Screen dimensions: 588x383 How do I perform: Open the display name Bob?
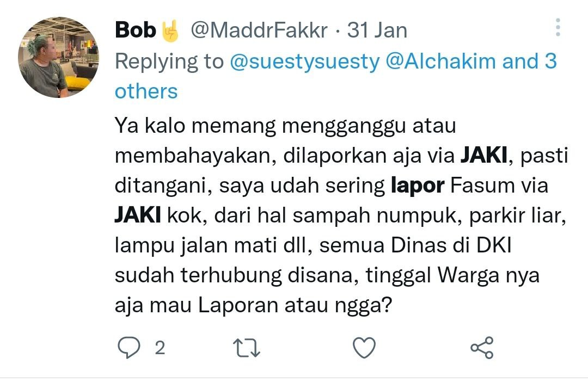tap(136, 30)
